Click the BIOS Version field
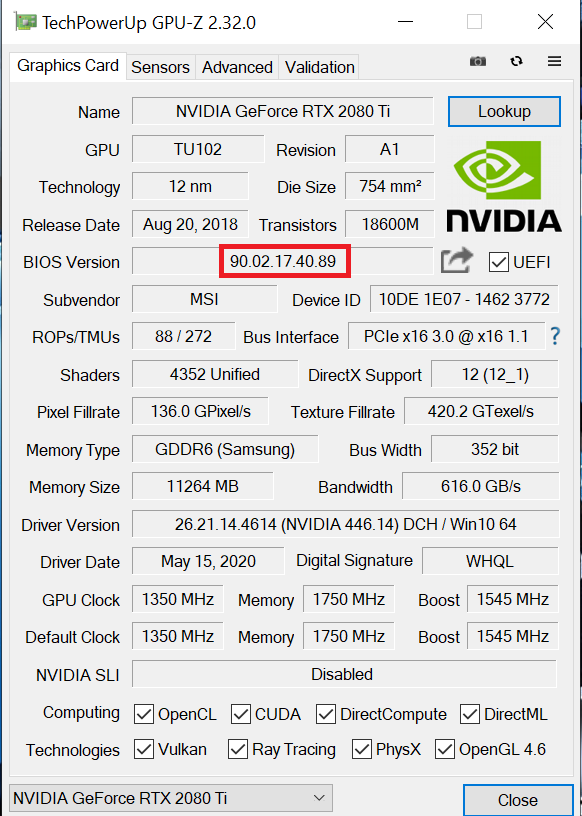 pos(283,261)
